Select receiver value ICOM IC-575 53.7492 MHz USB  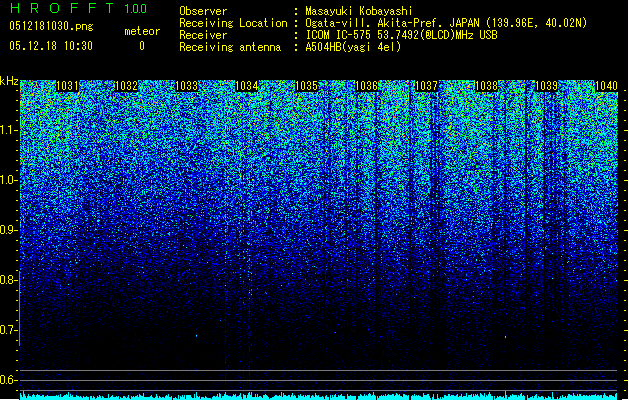(401, 35)
